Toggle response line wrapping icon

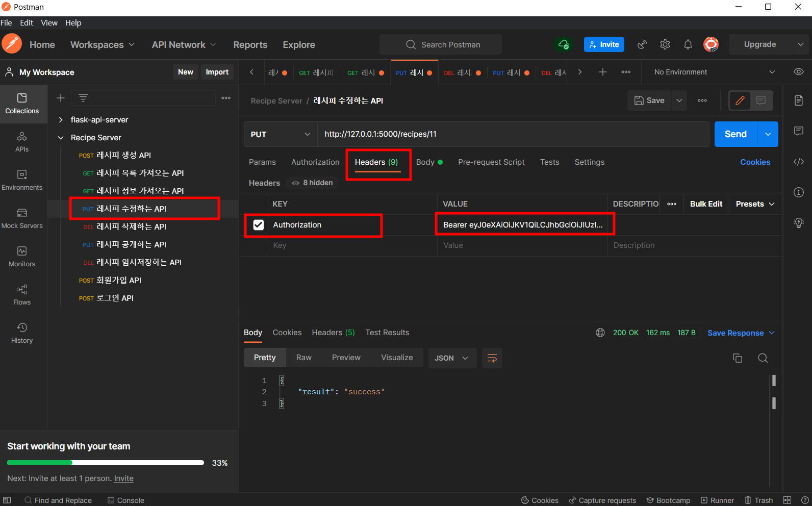492,358
